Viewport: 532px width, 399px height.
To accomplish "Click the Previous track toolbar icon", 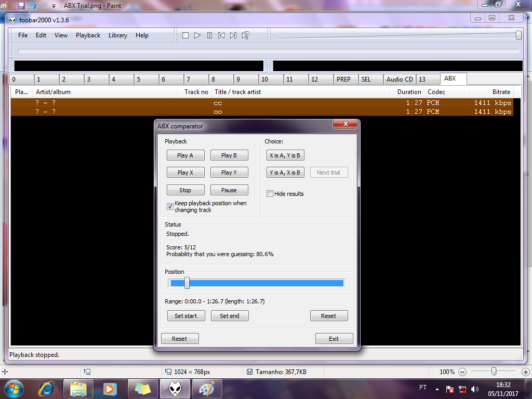I will (221, 35).
